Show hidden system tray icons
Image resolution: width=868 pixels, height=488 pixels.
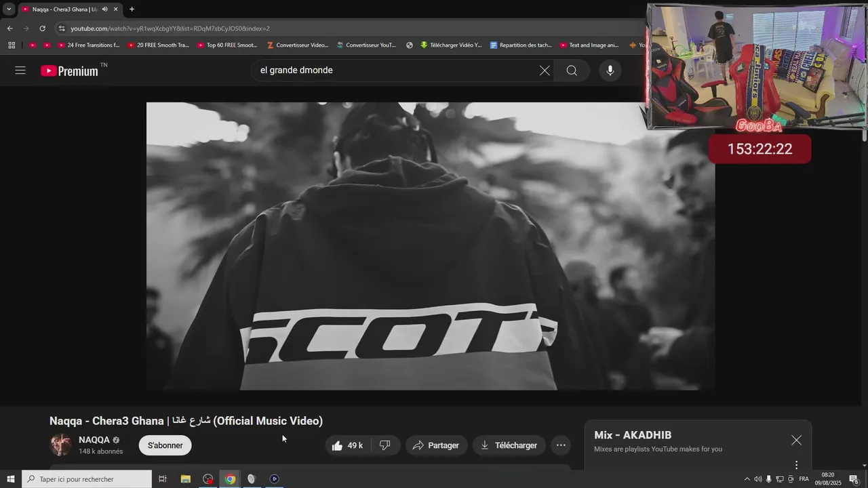[747, 479]
